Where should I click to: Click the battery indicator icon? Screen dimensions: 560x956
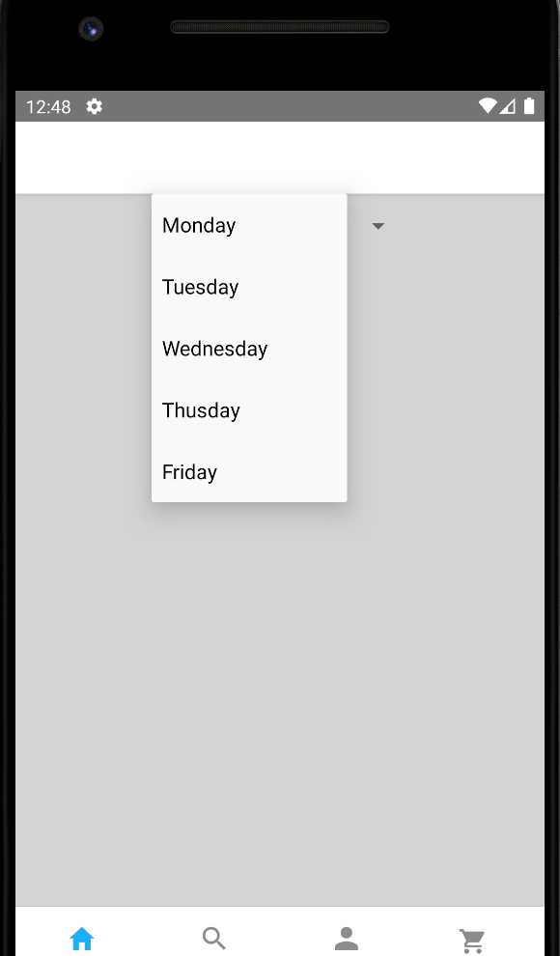[x=529, y=106]
